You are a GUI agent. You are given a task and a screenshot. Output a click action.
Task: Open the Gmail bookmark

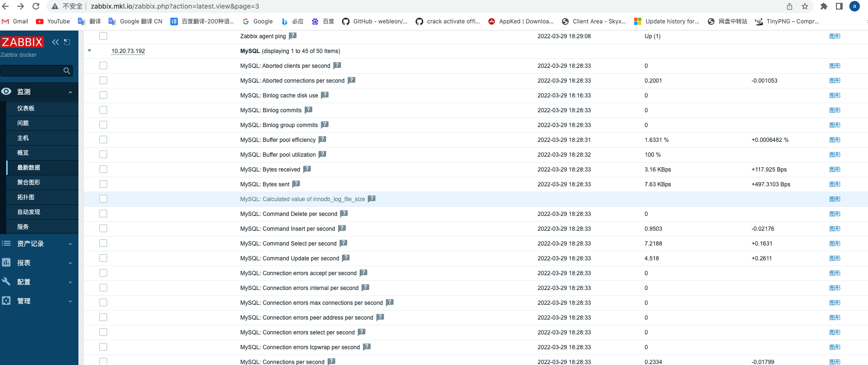[x=15, y=21]
